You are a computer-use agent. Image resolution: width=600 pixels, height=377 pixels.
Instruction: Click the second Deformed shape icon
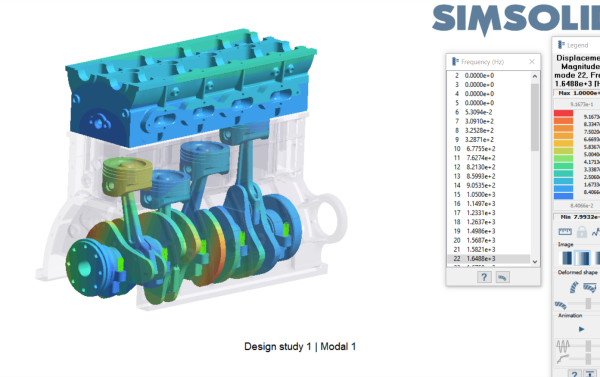pos(590,287)
